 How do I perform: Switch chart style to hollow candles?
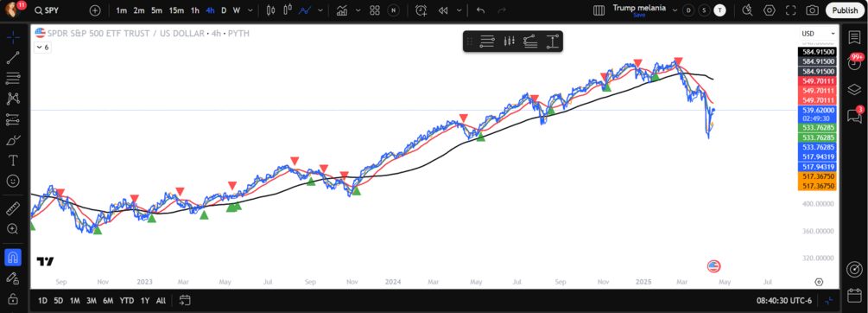pyautogui.click(x=287, y=10)
